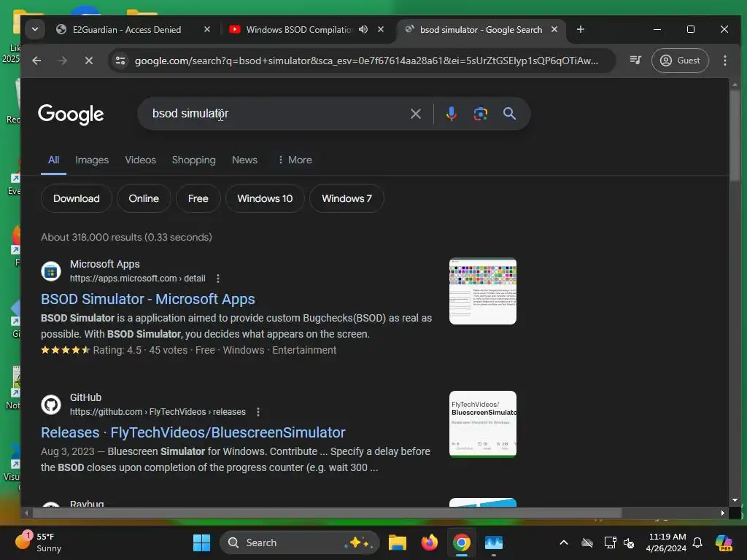Image resolution: width=747 pixels, height=560 pixels.
Task: Open the weather widget showing 55°F
Action: point(39,542)
